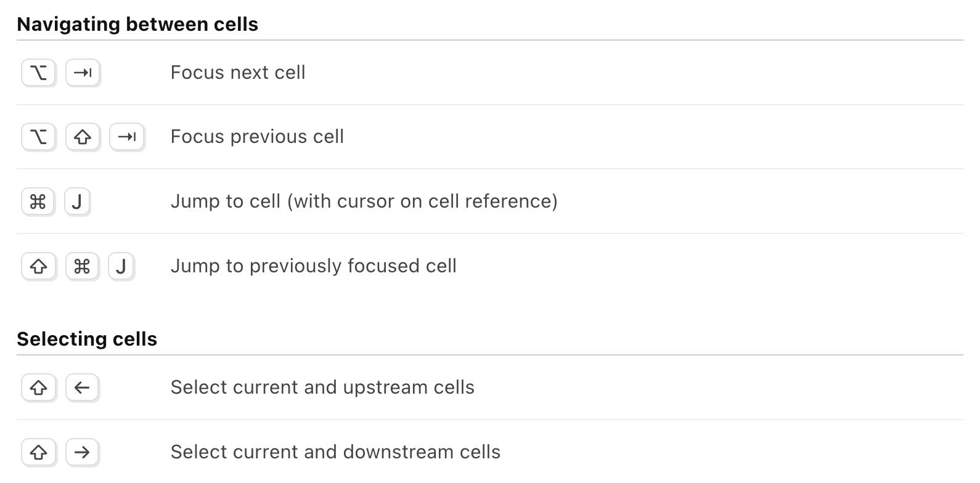
Task: Click the Select current and upstream cells label
Action: tap(322, 387)
